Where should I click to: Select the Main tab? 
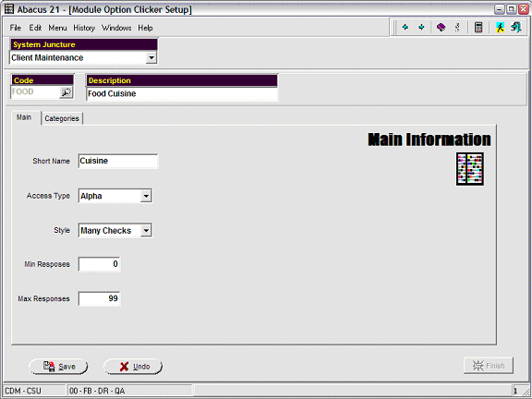[24, 117]
